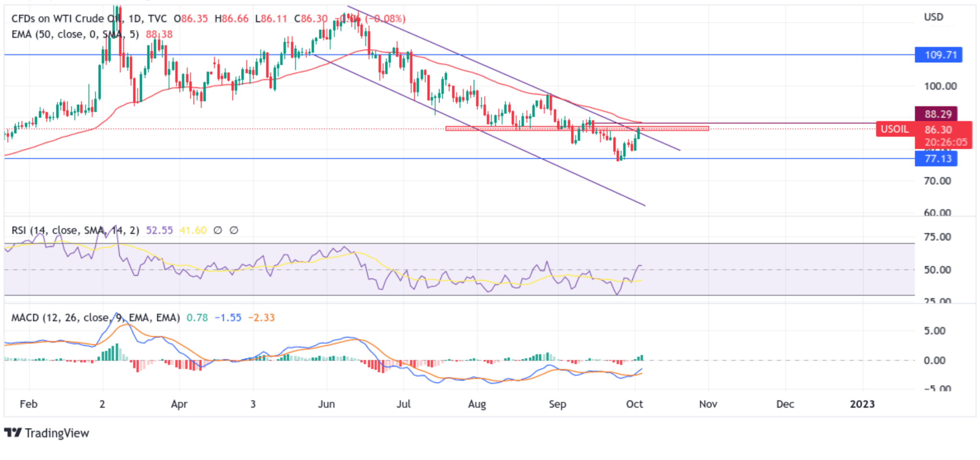Click the Jul label on time axis

coord(404,404)
